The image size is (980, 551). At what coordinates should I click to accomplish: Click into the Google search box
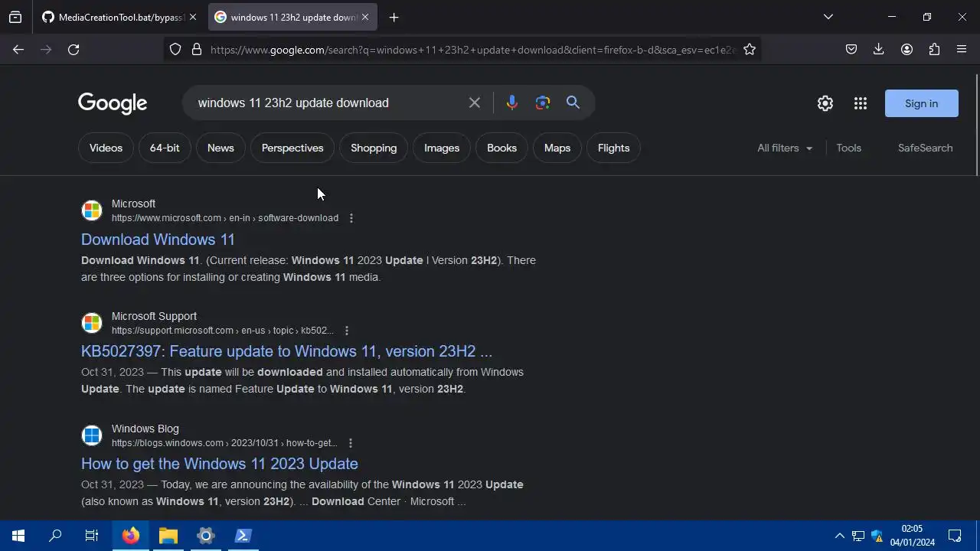tap(329, 103)
